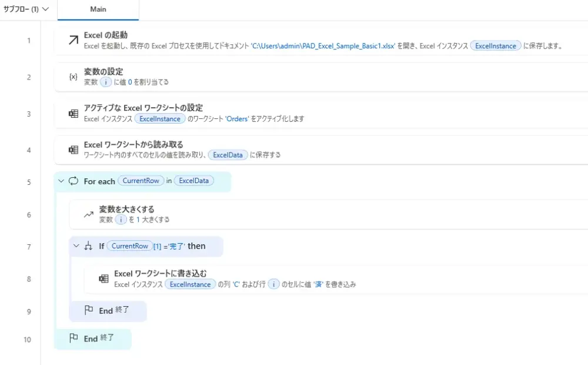Click the {x} icon of 変数の設定 action
Viewport: 588px width, 365px height.
[73, 77]
